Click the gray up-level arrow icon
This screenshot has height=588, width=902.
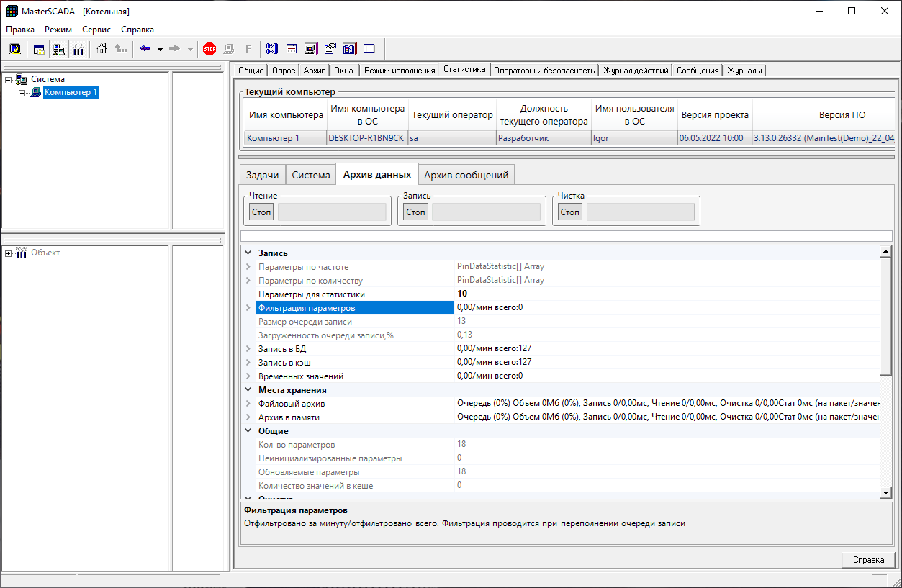coord(121,49)
